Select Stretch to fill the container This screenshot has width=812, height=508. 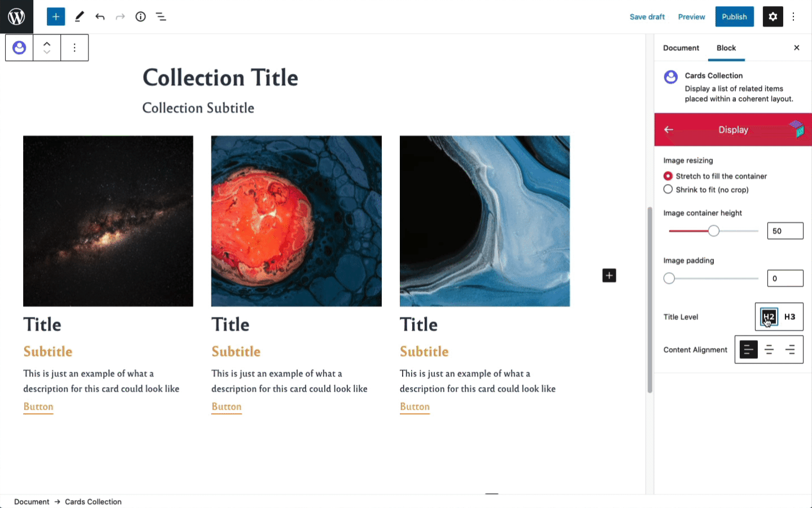point(668,176)
